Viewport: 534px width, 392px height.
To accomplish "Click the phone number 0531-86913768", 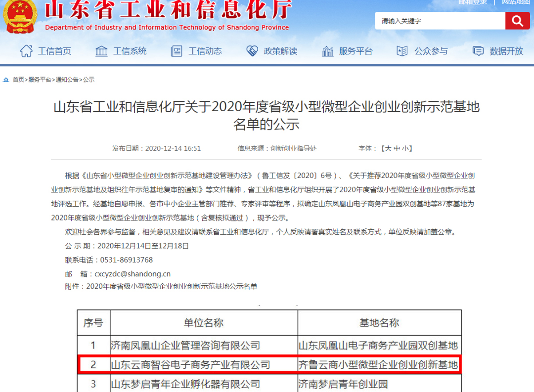I will coord(127,260).
